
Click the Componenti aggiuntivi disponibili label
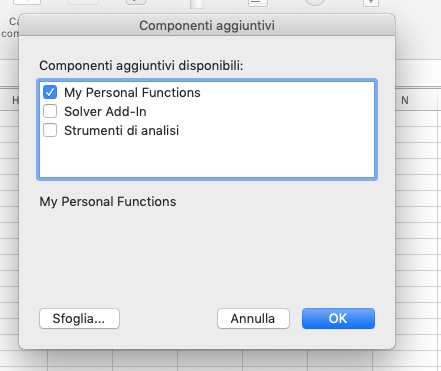pos(141,66)
